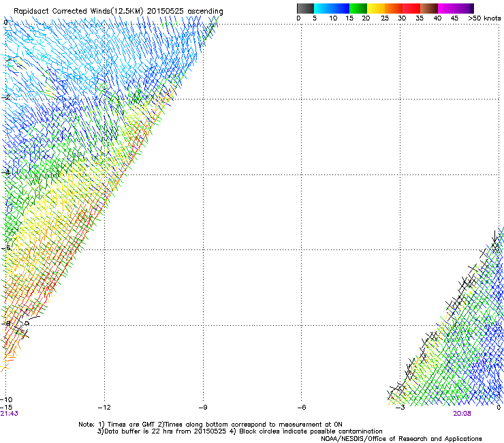Click the '-6' longitude axis label
Image resolution: width=504 pixels, height=443 pixels.
[302, 408]
